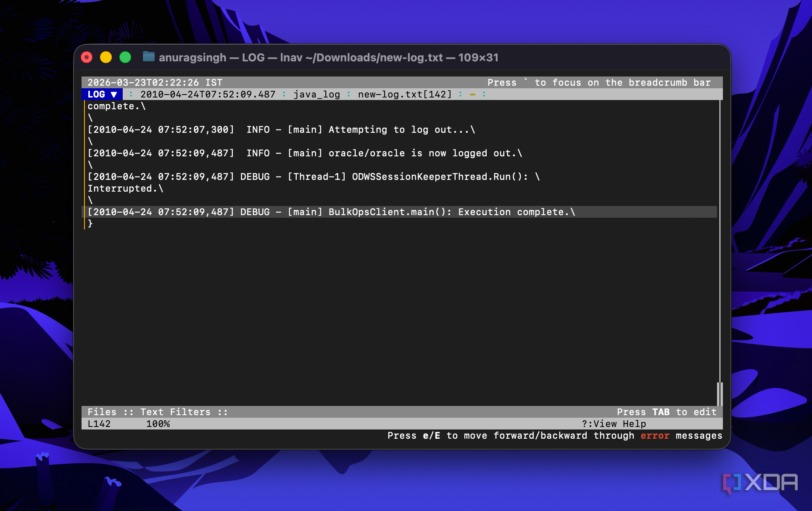
Task: Click the 100% position indicator
Action: click(x=158, y=424)
